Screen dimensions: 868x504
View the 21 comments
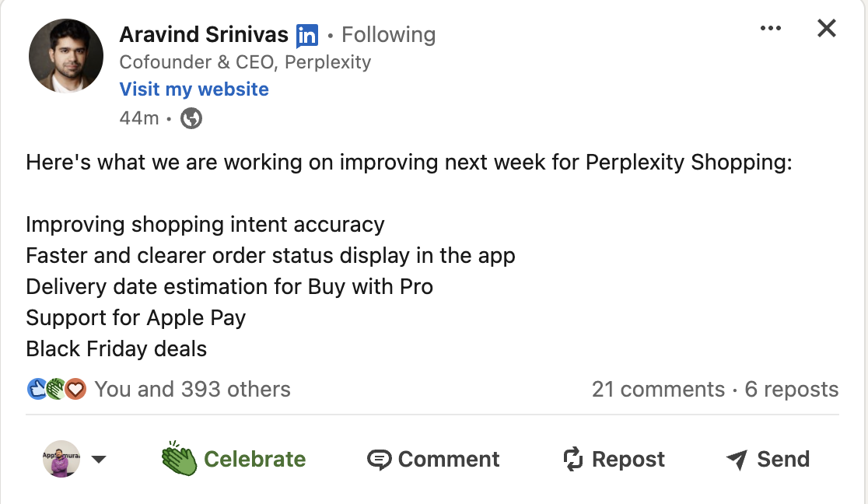[x=658, y=390]
